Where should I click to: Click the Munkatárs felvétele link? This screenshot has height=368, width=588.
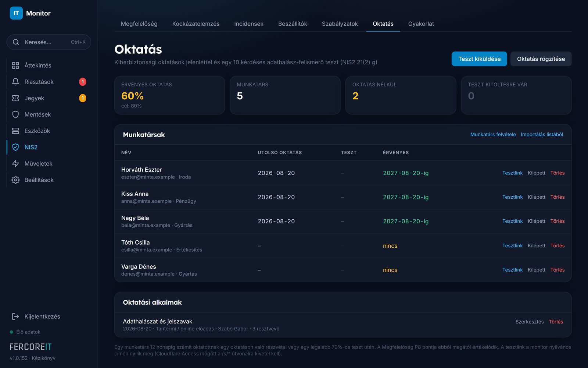(x=493, y=135)
